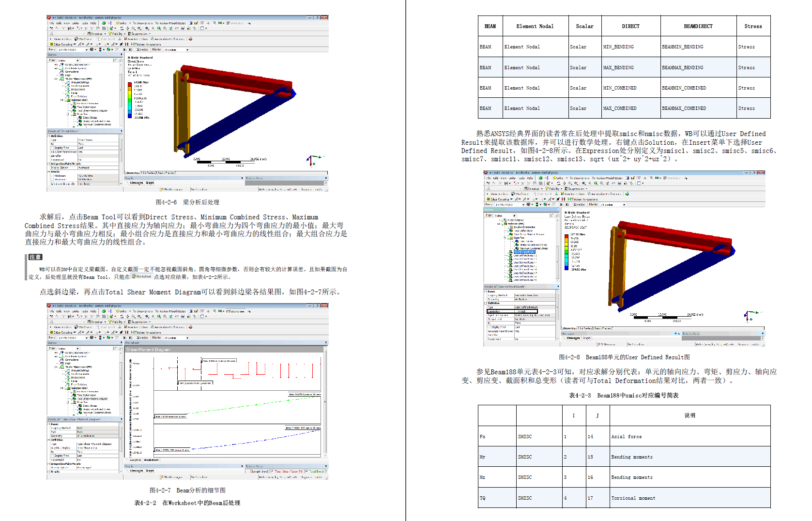Click Thicken Annotations in the Fig 4-2-8 window
The image size is (812, 521).
(x=583, y=199)
